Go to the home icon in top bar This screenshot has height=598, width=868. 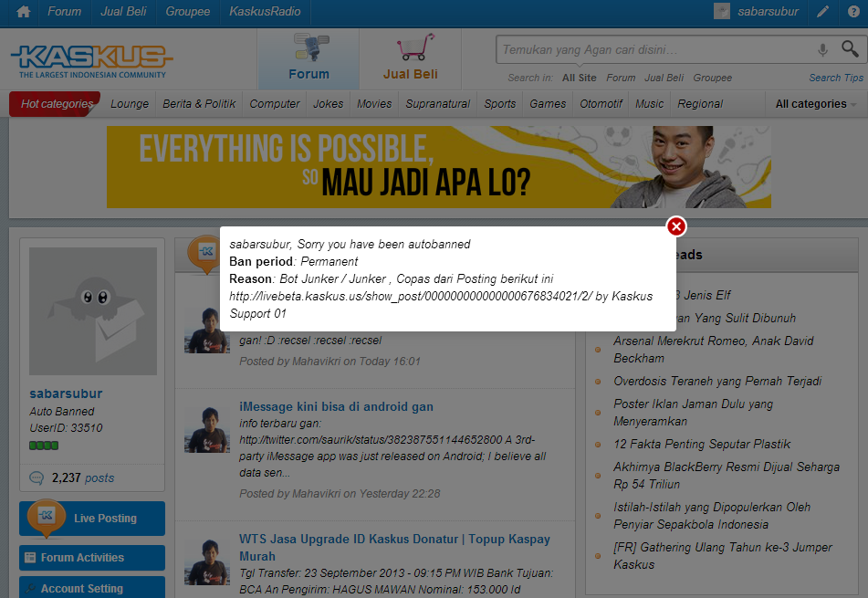tap(23, 12)
